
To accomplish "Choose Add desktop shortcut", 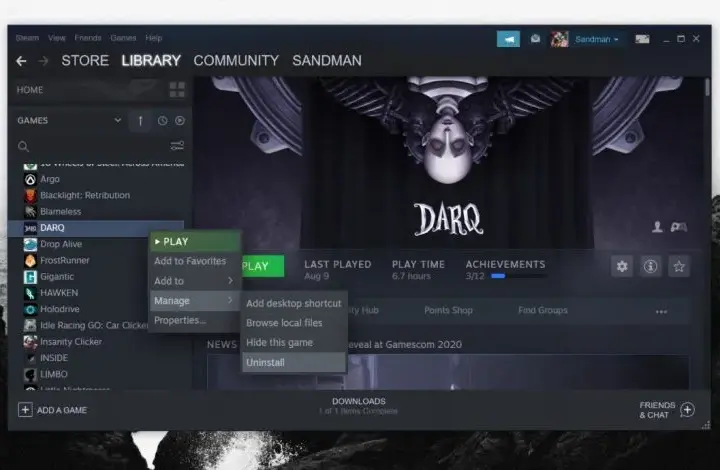I will [293, 303].
